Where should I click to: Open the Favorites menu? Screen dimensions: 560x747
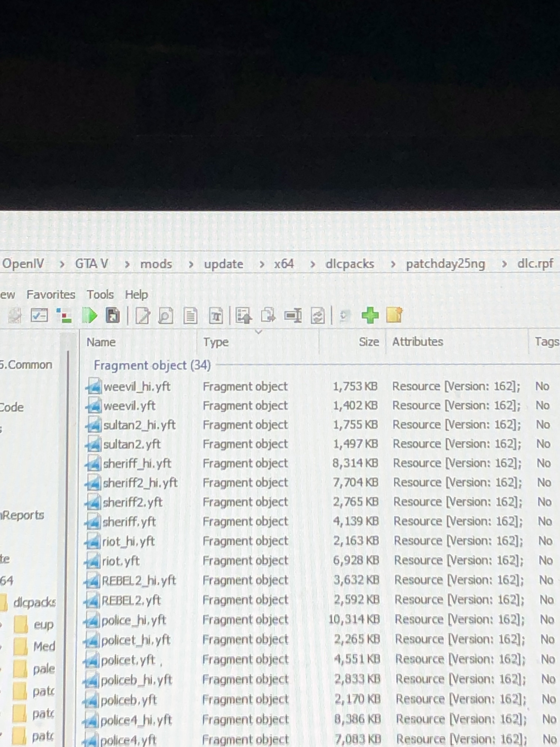(51, 295)
